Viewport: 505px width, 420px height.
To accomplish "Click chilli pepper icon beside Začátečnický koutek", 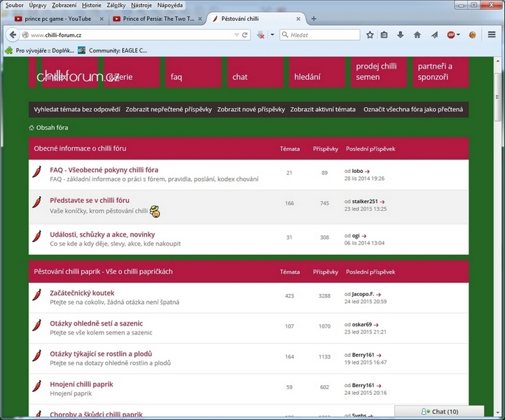I will (37, 296).
